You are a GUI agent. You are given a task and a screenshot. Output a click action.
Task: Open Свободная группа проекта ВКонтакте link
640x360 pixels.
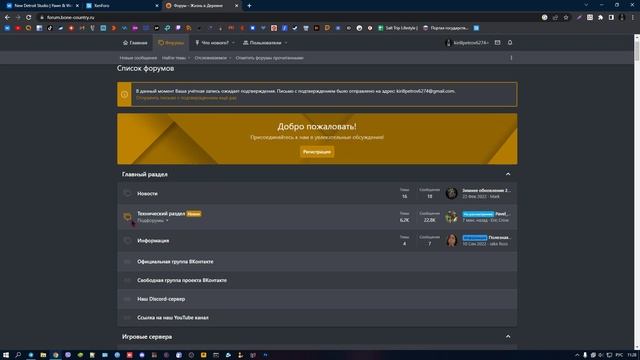(x=182, y=280)
